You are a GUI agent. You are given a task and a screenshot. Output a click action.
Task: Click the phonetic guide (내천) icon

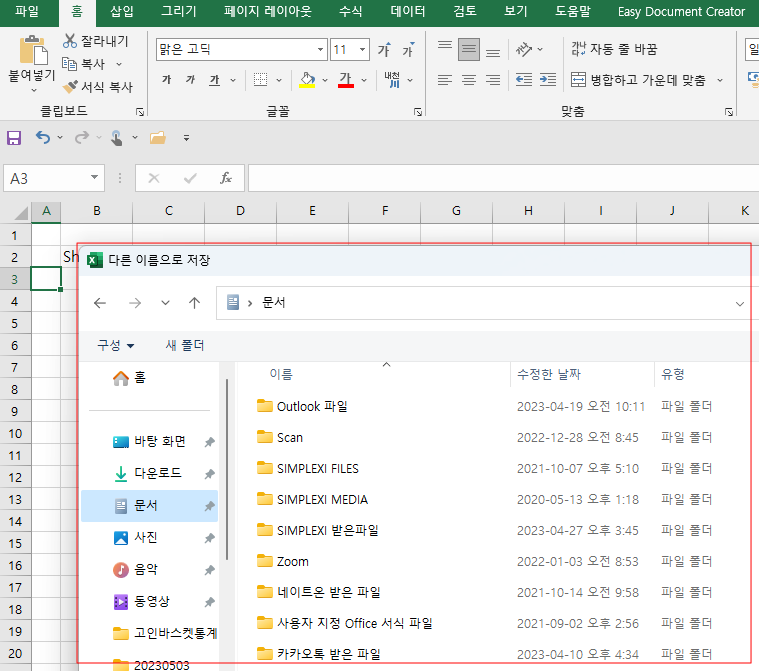point(393,80)
